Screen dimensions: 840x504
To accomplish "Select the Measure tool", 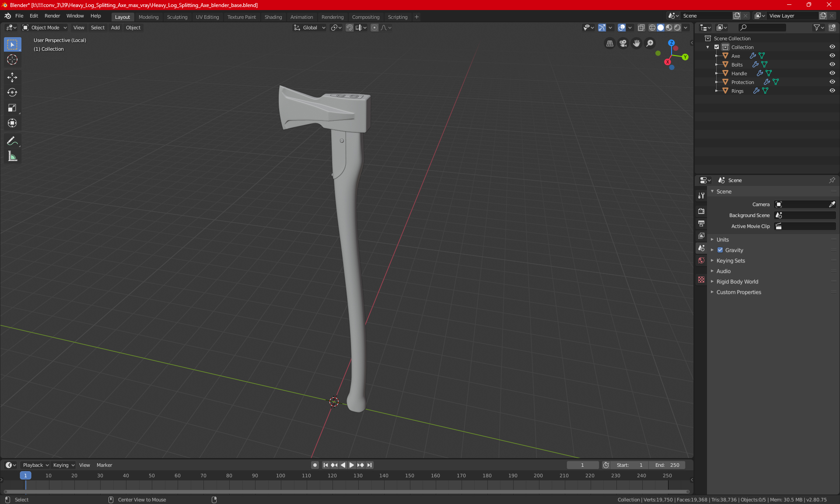I will coord(12,156).
